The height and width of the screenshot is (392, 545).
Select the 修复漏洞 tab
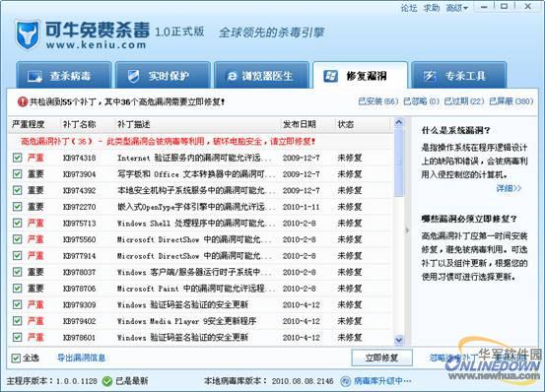pos(360,75)
